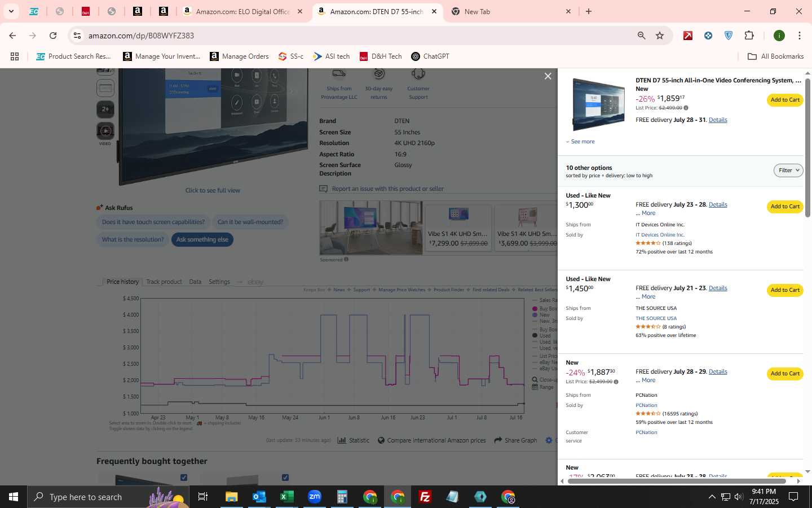Toggle the New price legend color dot
The width and height of the screenshot is (812, 508).
coord(535,315)
